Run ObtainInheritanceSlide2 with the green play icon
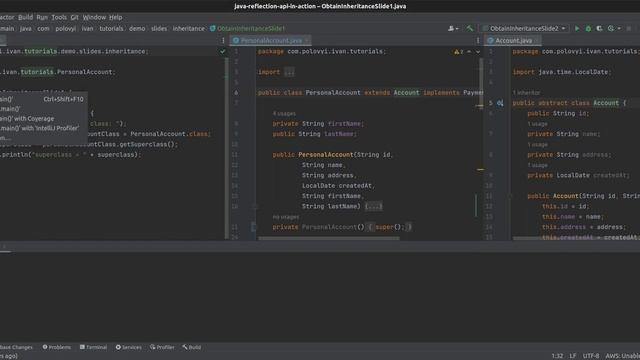 pos(577,29)
